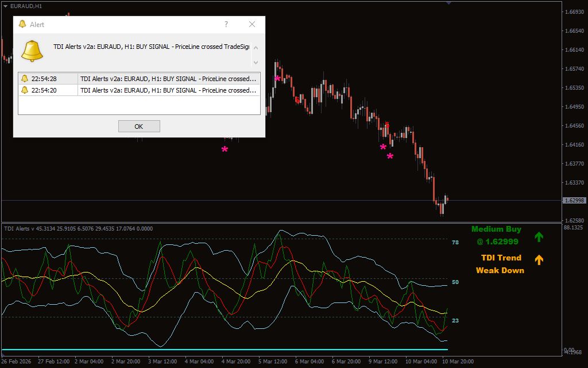588x368 pixels.
Task: Close the Alert dialog window
Action: [x=252, y=24]
